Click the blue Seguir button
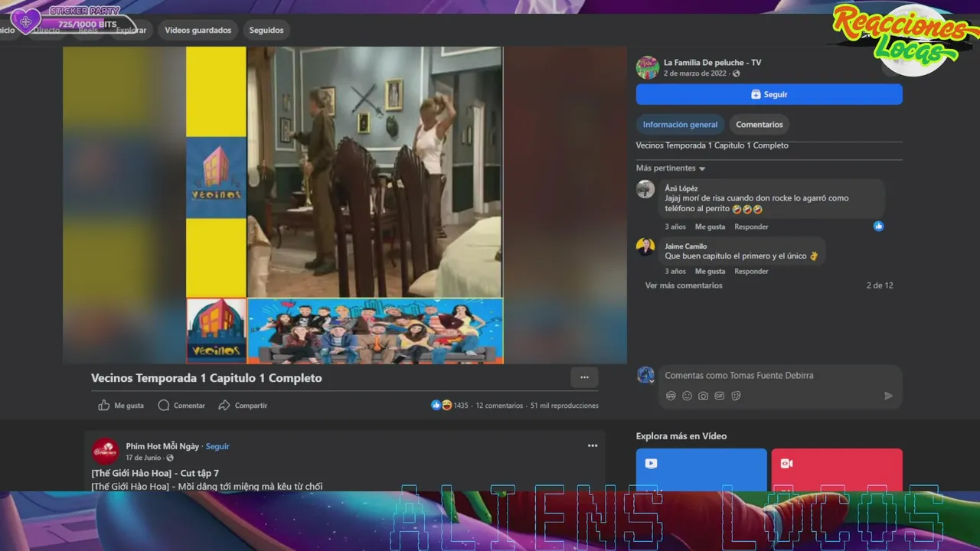Image resolution: width=980 pixels, height=551 pixels. pyautogui.click(x=769, y=94)
